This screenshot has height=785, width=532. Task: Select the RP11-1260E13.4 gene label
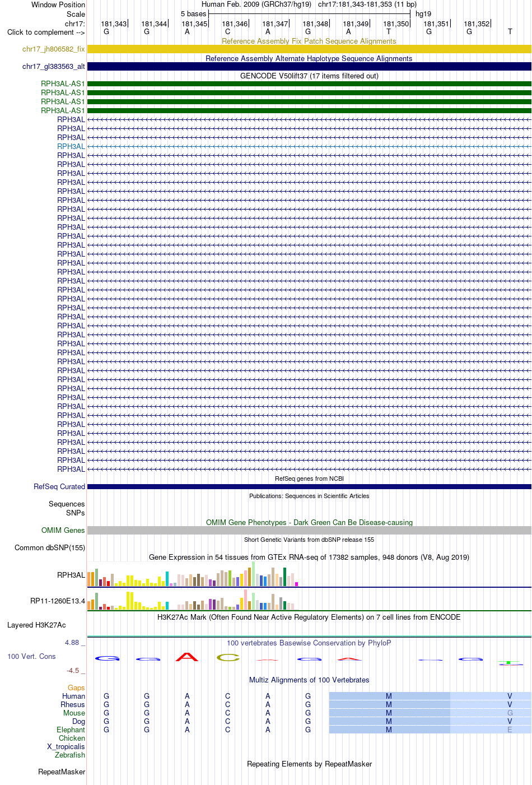tap(58, 601)
